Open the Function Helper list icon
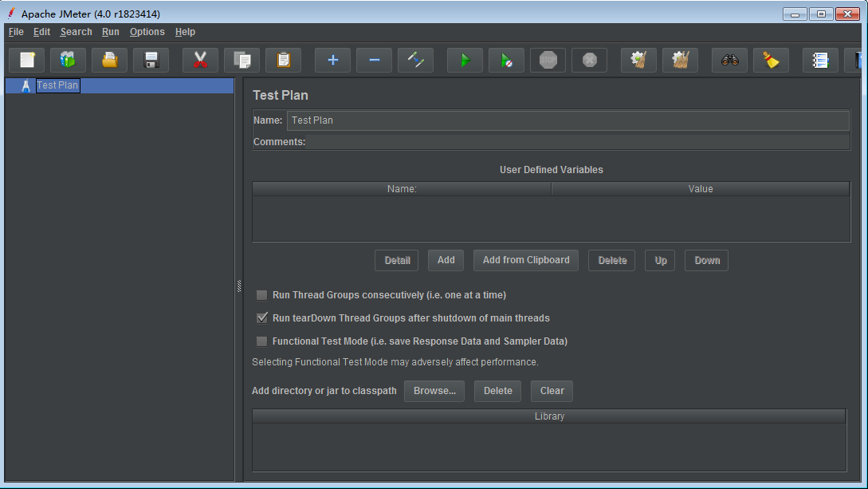Viewport: 868px width, 489px height. [x=820, y=60]
